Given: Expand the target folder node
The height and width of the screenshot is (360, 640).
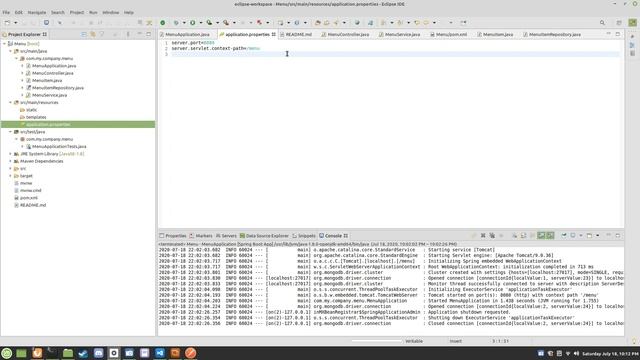Looking at the screenshot, I should [x=11, y=176].
